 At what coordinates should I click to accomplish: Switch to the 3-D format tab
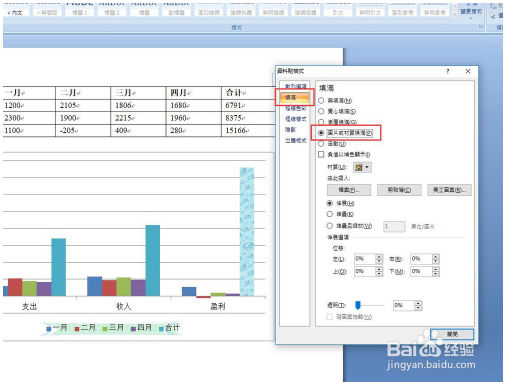(295, 140)
